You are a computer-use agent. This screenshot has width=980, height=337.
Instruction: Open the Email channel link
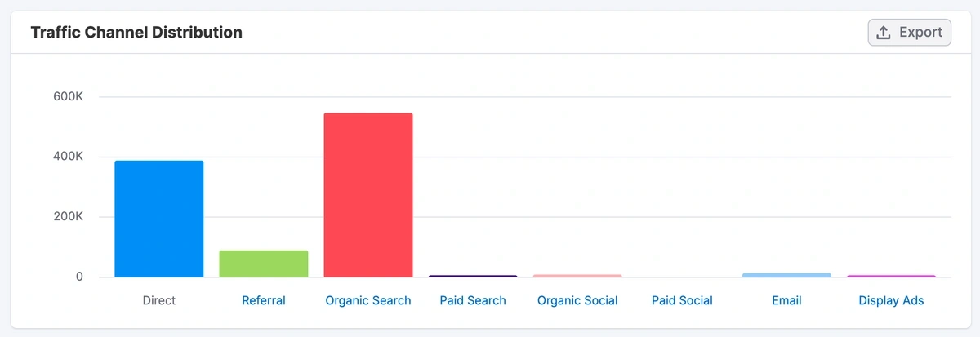pyautogui.click(x=786, y=300)
